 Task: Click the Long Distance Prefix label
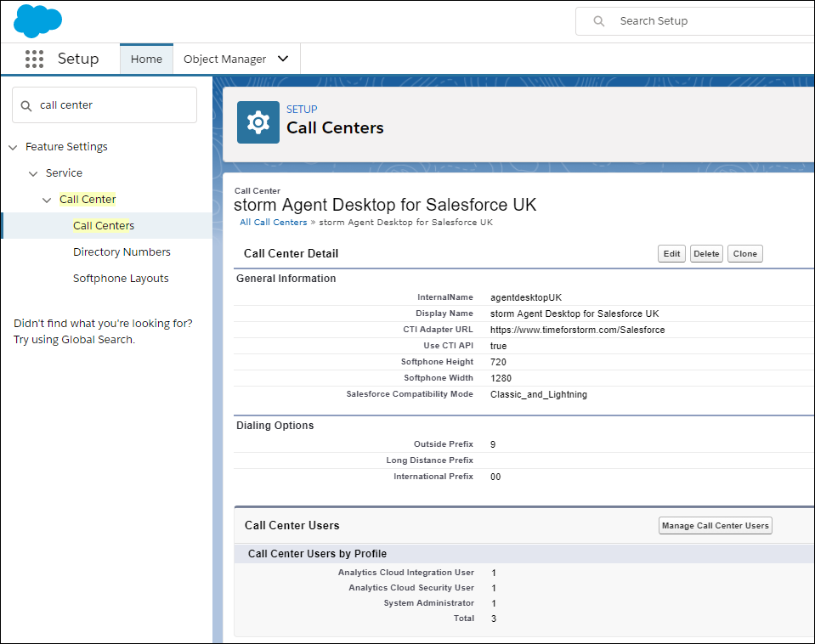(429, 460)
